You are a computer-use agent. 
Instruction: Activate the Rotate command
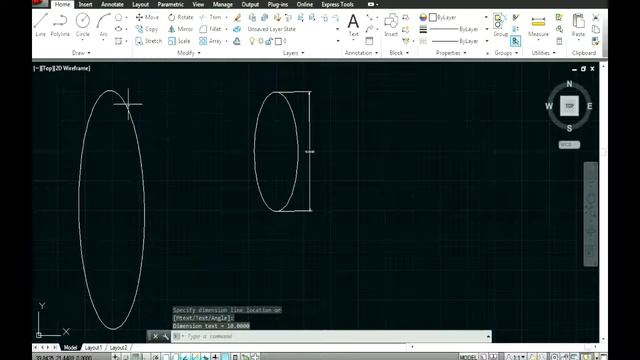pyautogui.click(x=181, y=17)
